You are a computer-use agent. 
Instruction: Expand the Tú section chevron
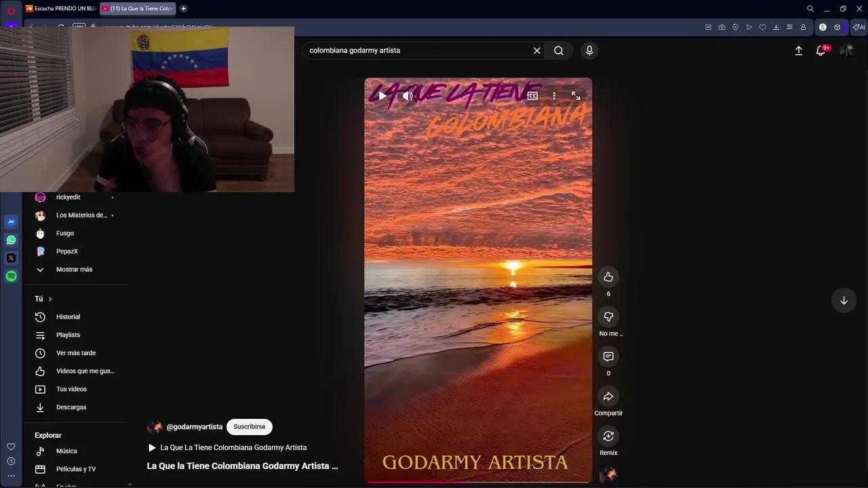(x=50, y=299)
